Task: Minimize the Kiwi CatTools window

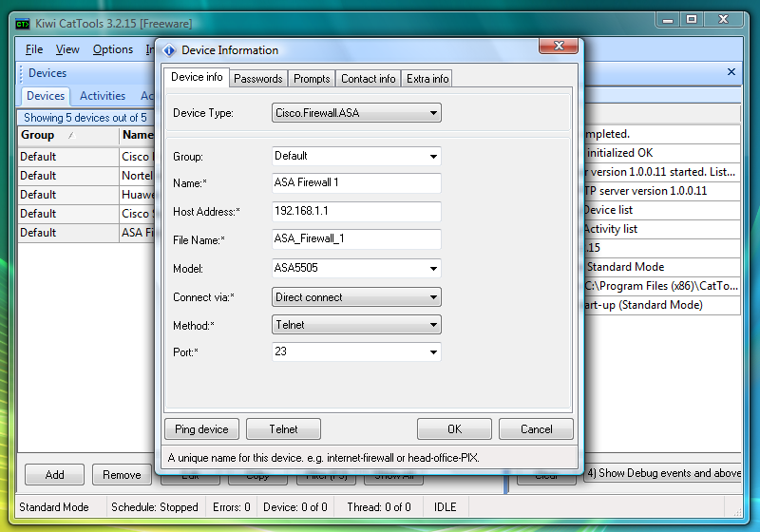Action: coord(668,20)
